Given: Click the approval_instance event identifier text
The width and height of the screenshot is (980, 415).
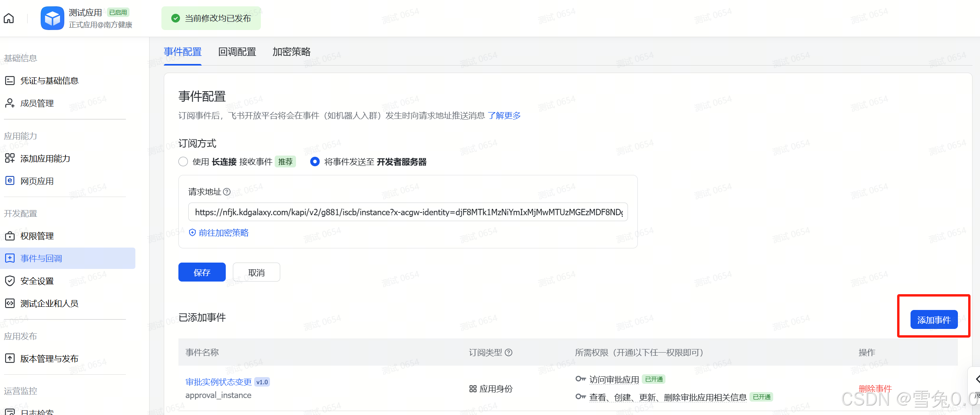Looking at the screenshot, I should tap(218, 395).
